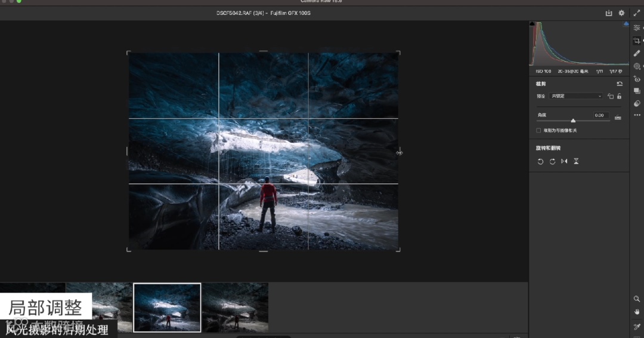Select the Zoom magnifier tool
644x338 pixels.
point(637,299)
